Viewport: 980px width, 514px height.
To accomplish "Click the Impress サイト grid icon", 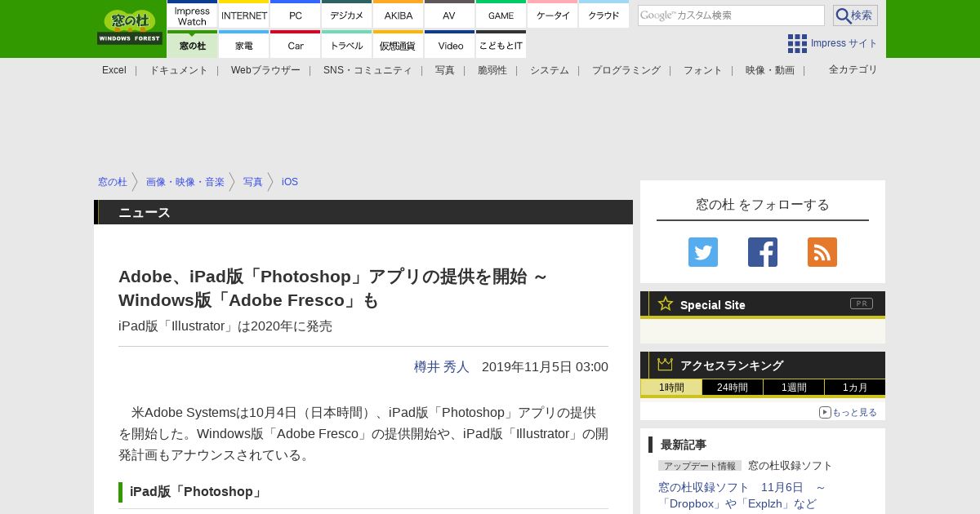I will point(797,43).
